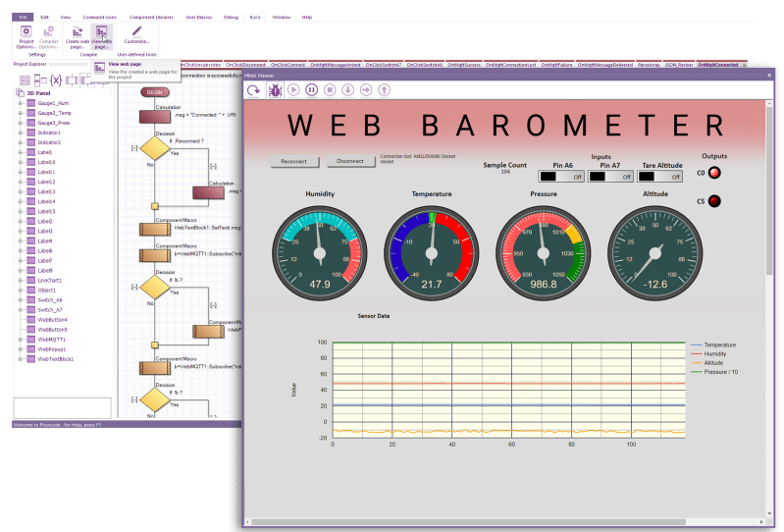The height and width of the screenshot is (532, 784).
Task: Toggle the debug bug icon in Html Viewer
Action: (x=275, y=90)
